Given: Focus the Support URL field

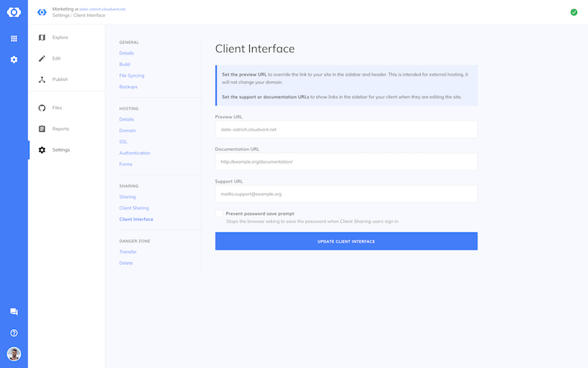Looking at the screenshot, I should (x=346, y=194).
